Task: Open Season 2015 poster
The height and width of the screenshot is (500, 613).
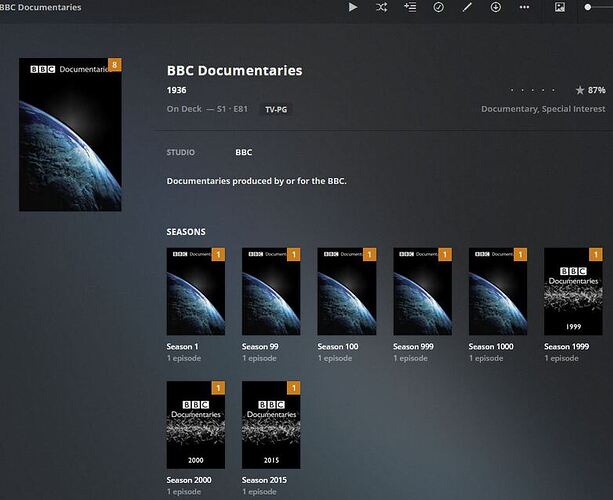Action: click(271, 425)
